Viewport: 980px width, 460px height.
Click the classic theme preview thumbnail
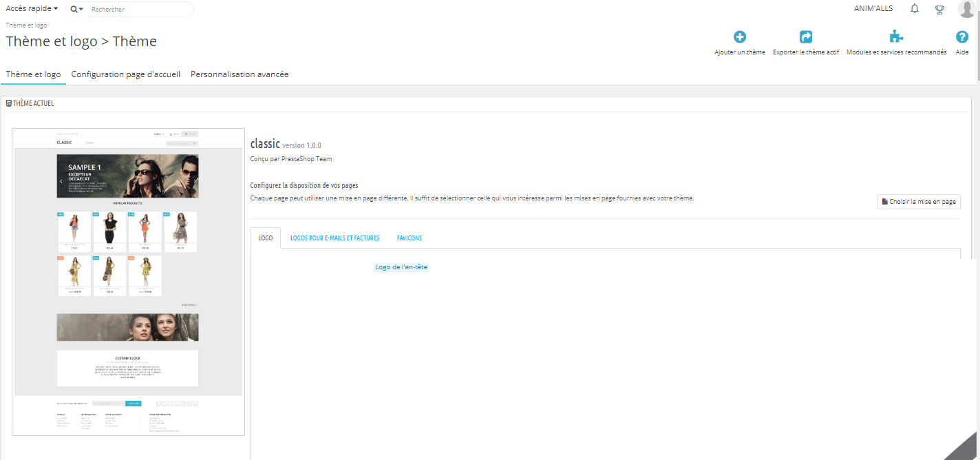tap(129, 282)
